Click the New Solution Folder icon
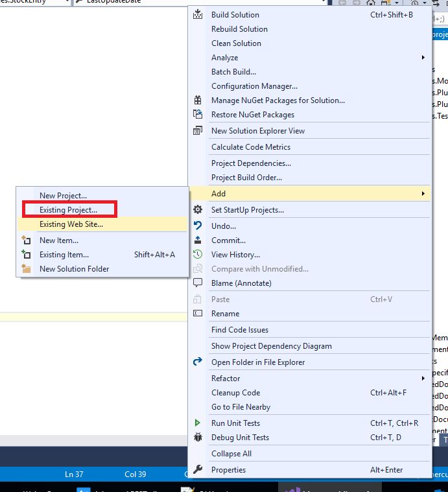 coord(26,268)
